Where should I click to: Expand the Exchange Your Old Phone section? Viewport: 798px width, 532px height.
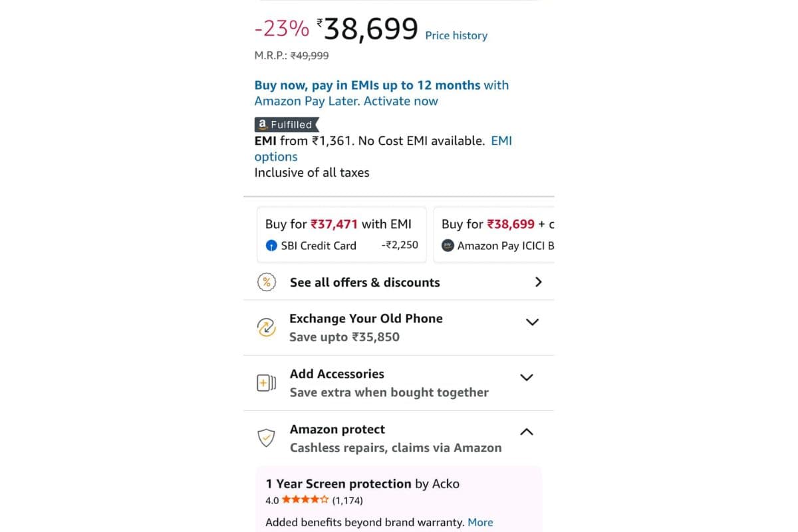pos(532,322)
